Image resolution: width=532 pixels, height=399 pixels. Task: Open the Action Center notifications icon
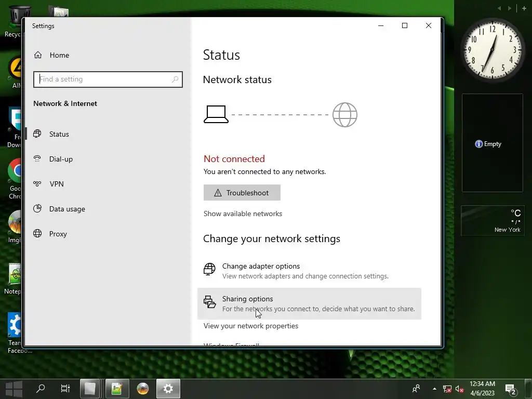point(511,389)
